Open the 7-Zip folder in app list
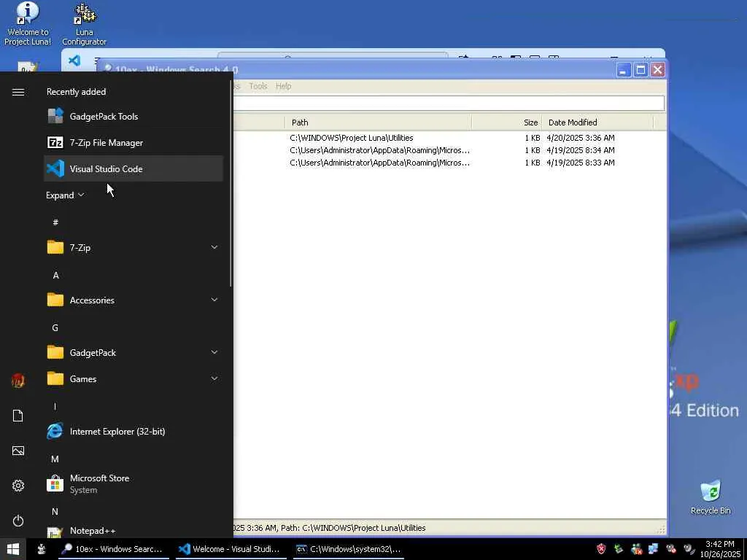The height and width of the screenshot is (560, 747). click(x=133, y=248)
